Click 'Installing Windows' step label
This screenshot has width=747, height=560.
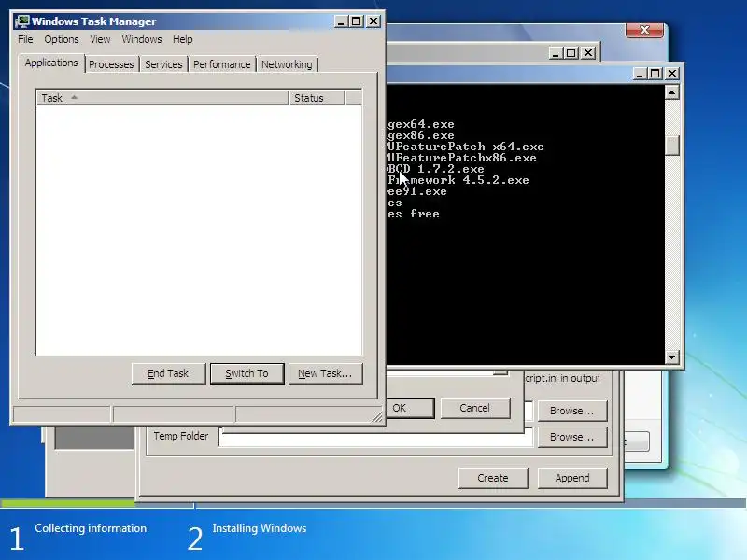[x=260, y=528]
